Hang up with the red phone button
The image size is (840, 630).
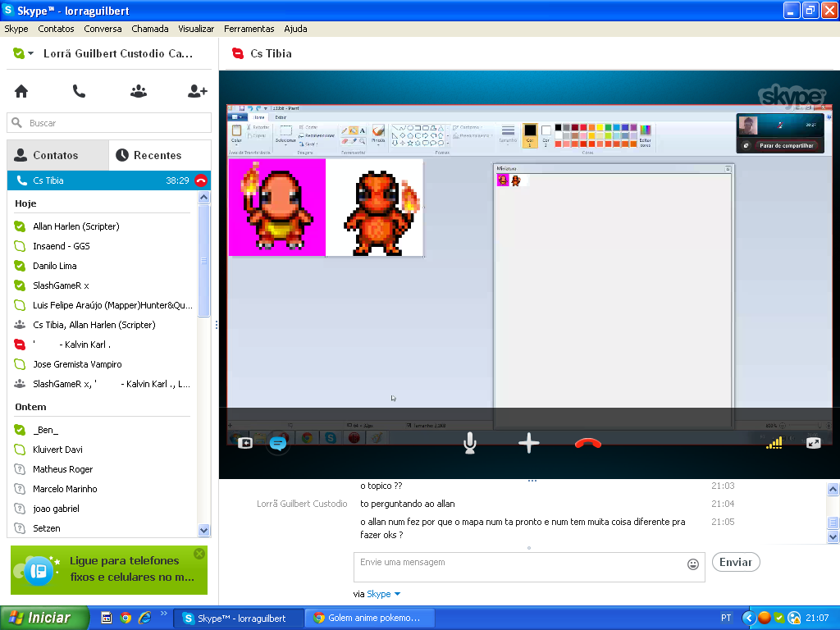point(587,444)
